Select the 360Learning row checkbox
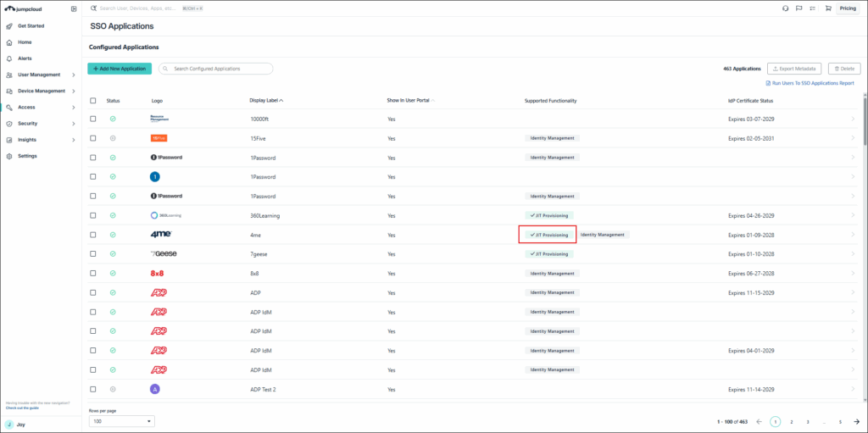 click(x=93, y=215)
